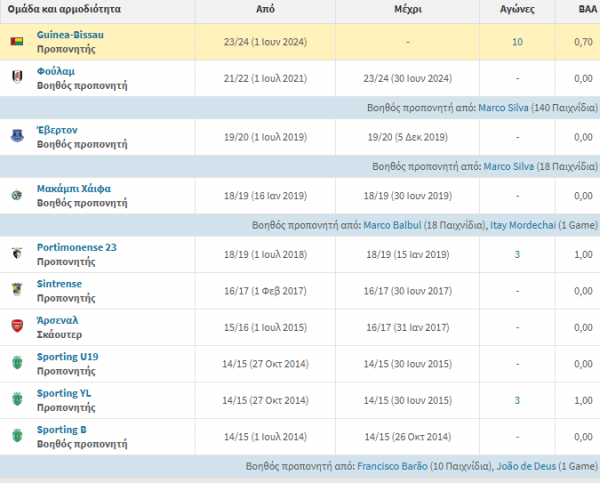Click the Αγώνες column header

(517, 9)
